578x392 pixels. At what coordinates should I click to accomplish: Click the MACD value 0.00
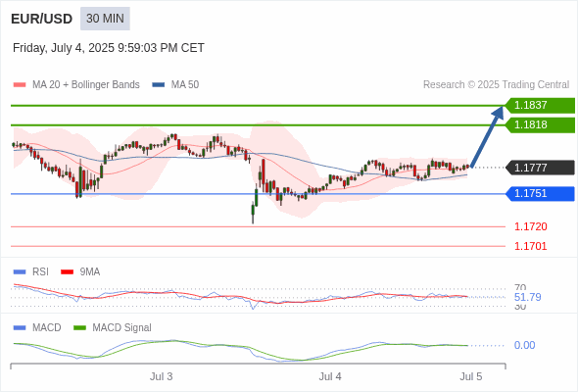click(524, 346)
